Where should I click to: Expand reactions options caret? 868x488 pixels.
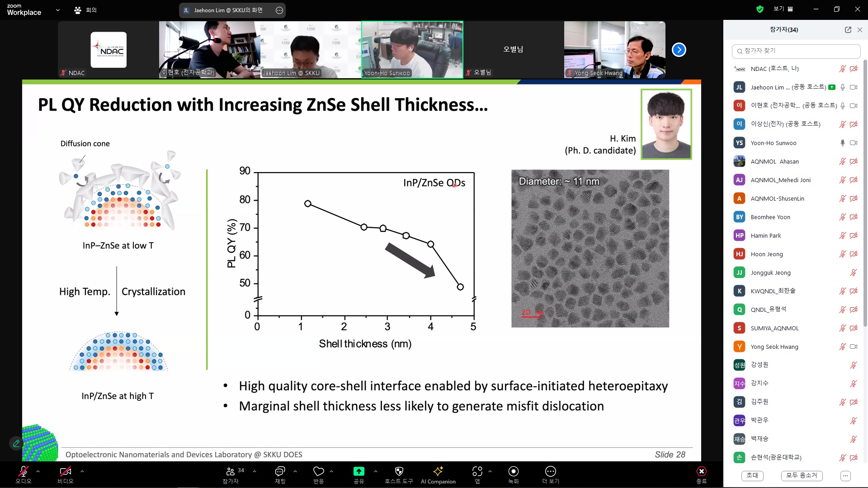coord(331,471)
